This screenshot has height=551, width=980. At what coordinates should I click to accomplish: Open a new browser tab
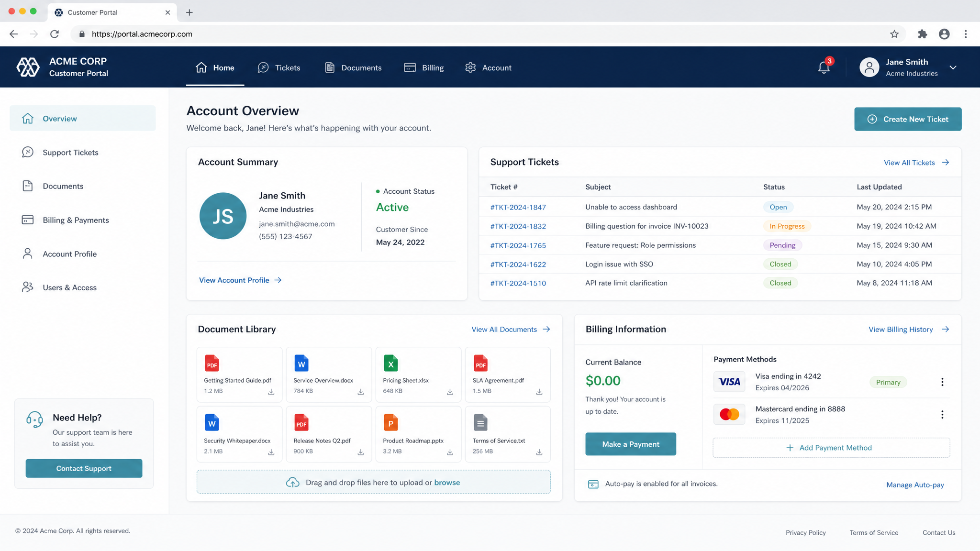(x=189, y=12)
